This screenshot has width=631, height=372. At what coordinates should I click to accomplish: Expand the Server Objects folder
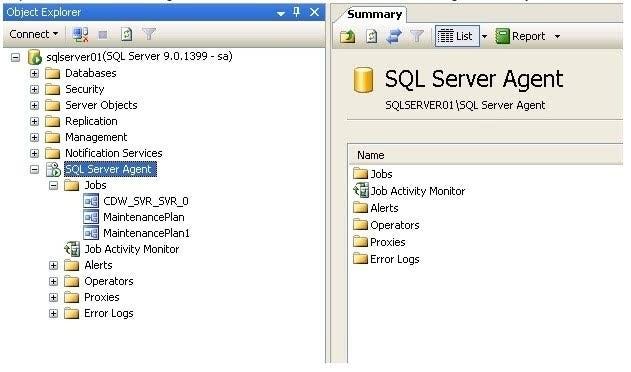[35, 105]
